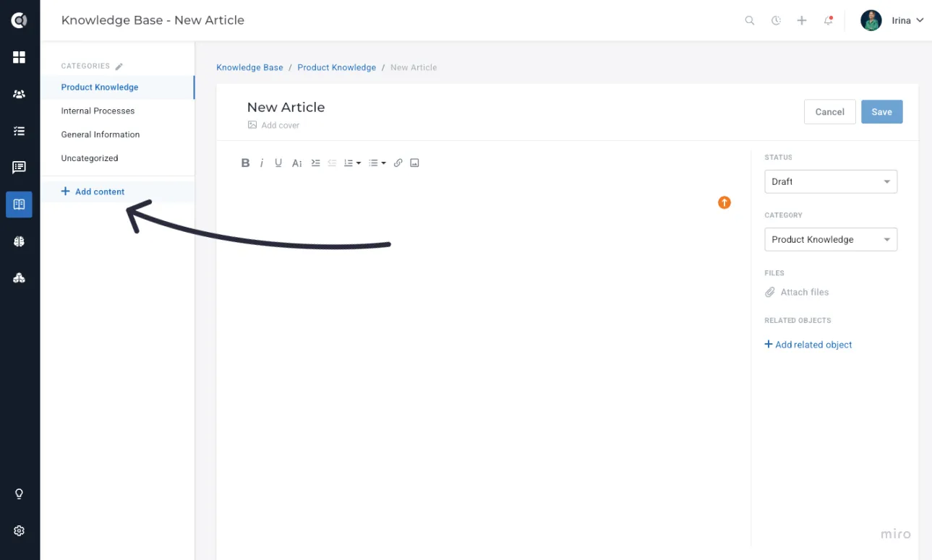Click Add cover below the title
Viewport: 932px width, 560px height.
pos(273,125)
